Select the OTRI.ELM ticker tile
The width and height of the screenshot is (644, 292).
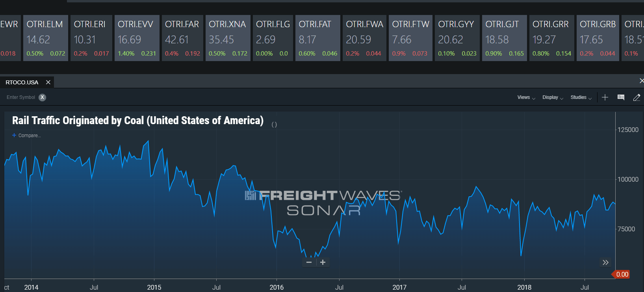pyautogui.click(x=46, y=38)
